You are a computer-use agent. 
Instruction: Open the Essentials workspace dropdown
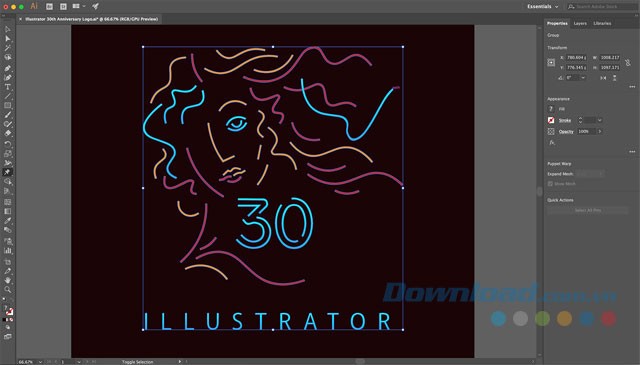[542, 7]
